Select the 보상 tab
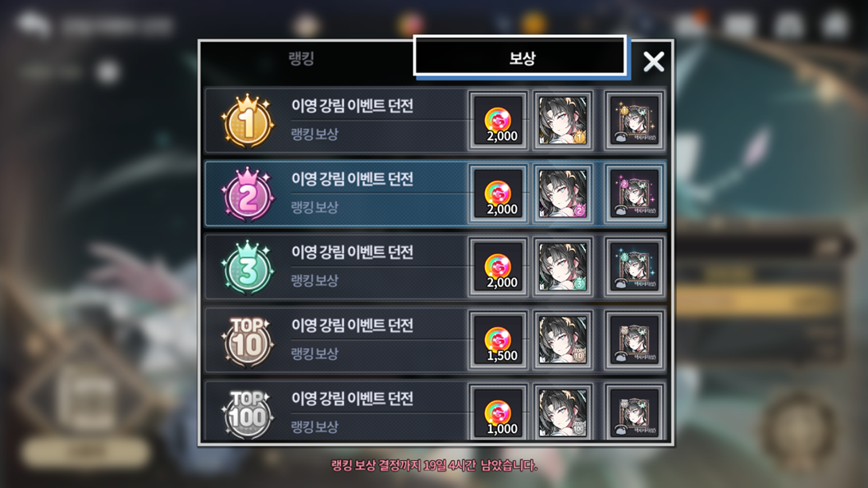This screenshot has height=488, width=868. tap(520, 57)
